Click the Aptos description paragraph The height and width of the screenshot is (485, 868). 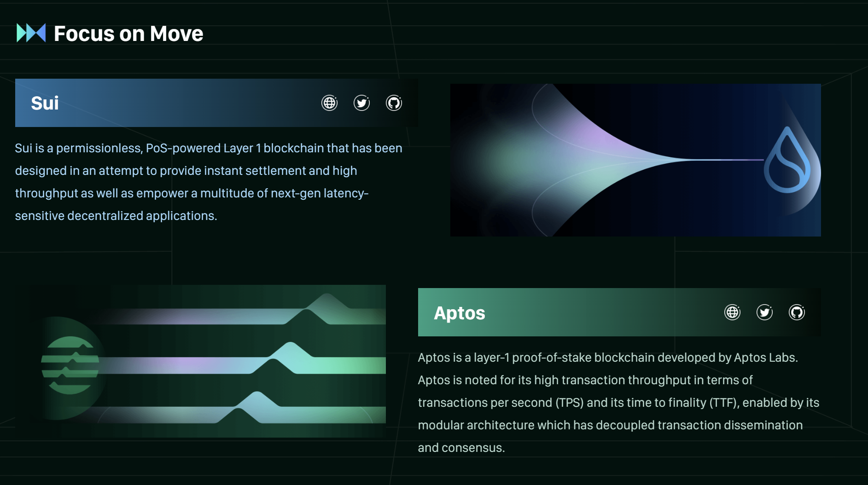[x=619, y=403]
